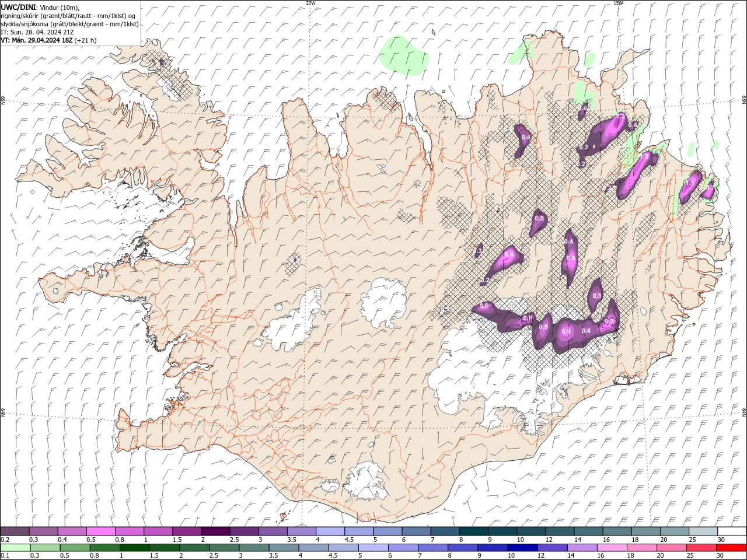Click the "(+21 h)" forecast offset
The width and height of the screenshot is (747, 560).
pyautogui.click(x=85, y=40)
